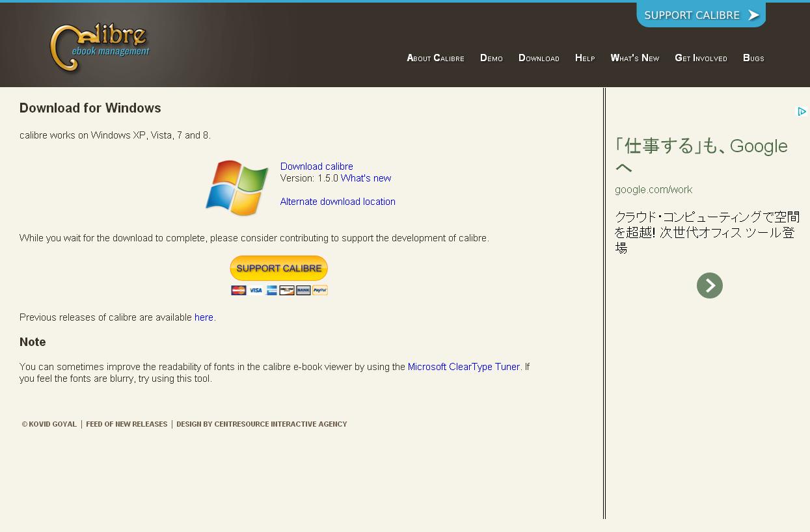Screen dimensions: 810x532
Task: Open the Feed of New Releases footer link
Action: pyautogui.click(x=126, y=424)
